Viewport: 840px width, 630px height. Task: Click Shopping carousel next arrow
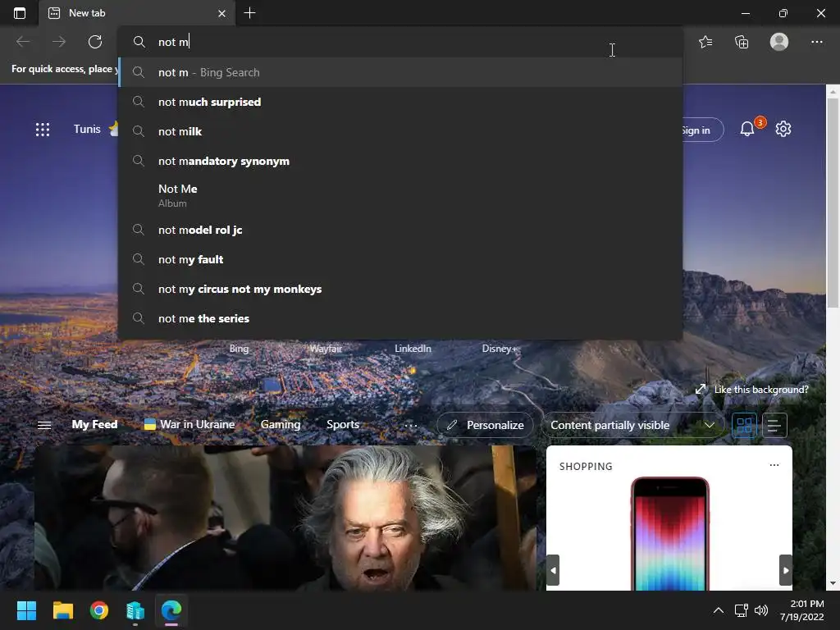click(x=785, y=570)
